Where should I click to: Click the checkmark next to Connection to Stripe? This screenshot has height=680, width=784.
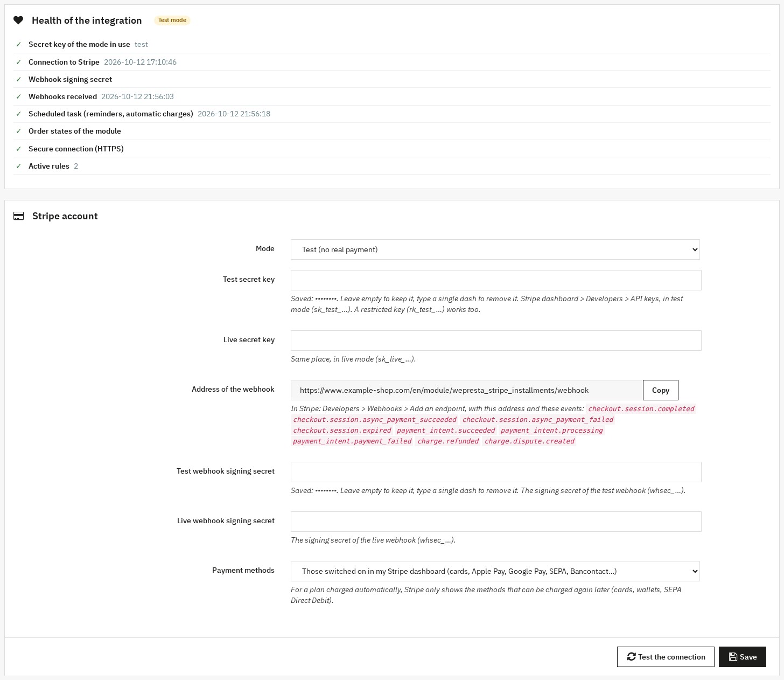coord(19,62)
